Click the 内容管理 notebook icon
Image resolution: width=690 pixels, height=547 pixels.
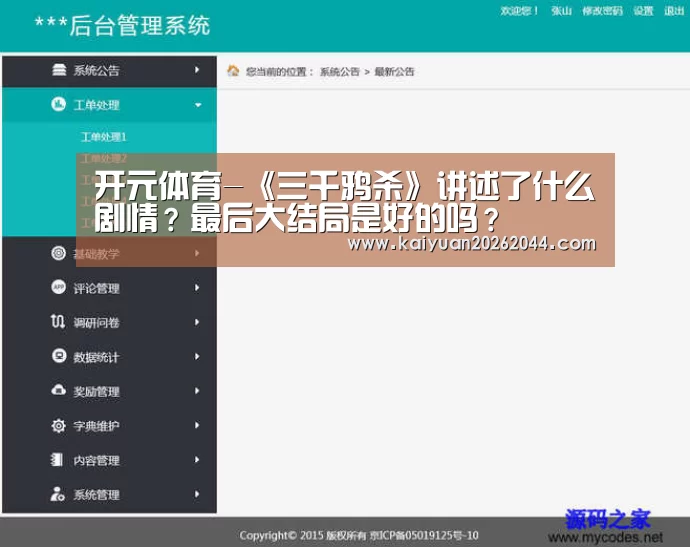(x=57, y=459)
